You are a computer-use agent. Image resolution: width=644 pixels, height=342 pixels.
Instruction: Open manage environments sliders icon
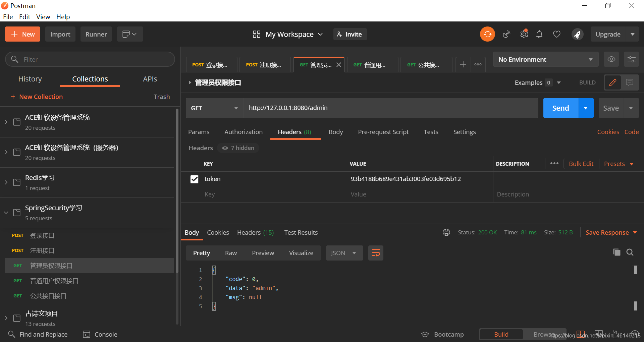(631, 59)
